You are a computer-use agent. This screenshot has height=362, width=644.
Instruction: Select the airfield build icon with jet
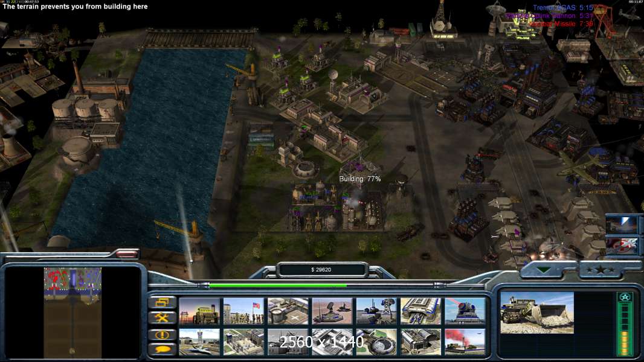(199, 341)
